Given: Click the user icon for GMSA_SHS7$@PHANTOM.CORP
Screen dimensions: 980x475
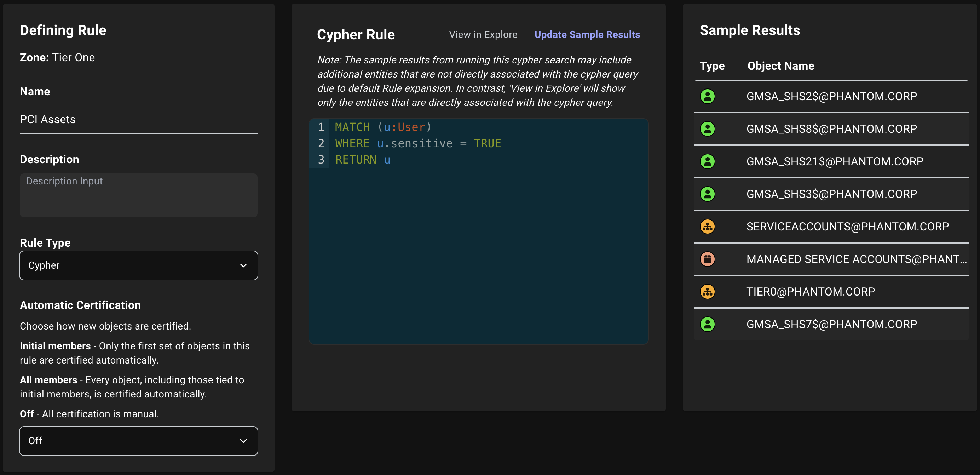Looking at the screenshot, I should (x=708, y=324).
